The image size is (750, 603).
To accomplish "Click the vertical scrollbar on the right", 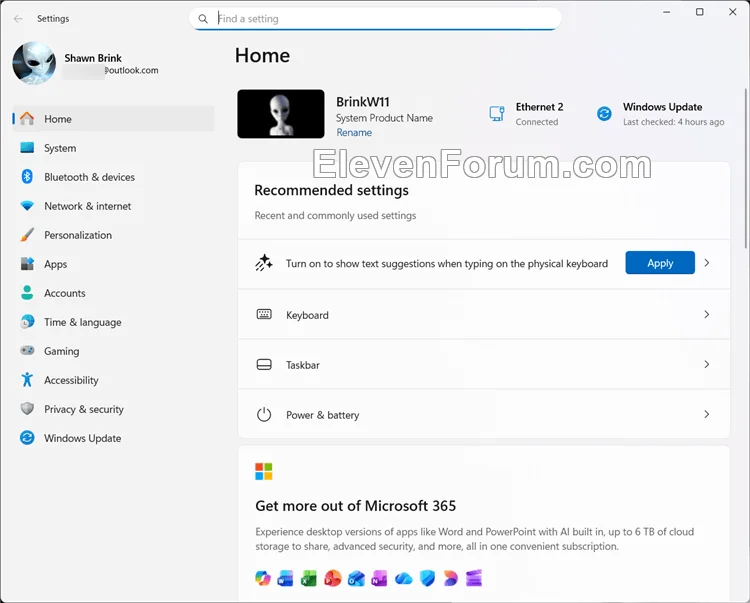I will coord(746,168).
